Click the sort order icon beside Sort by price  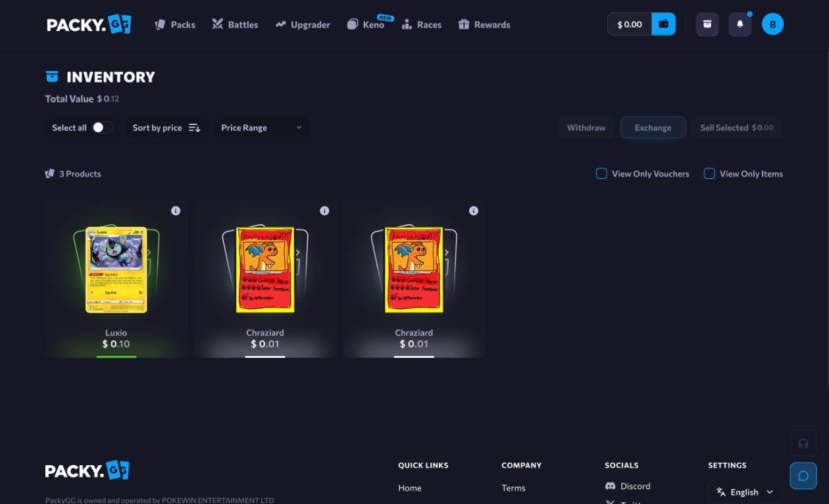coord(194,128)
